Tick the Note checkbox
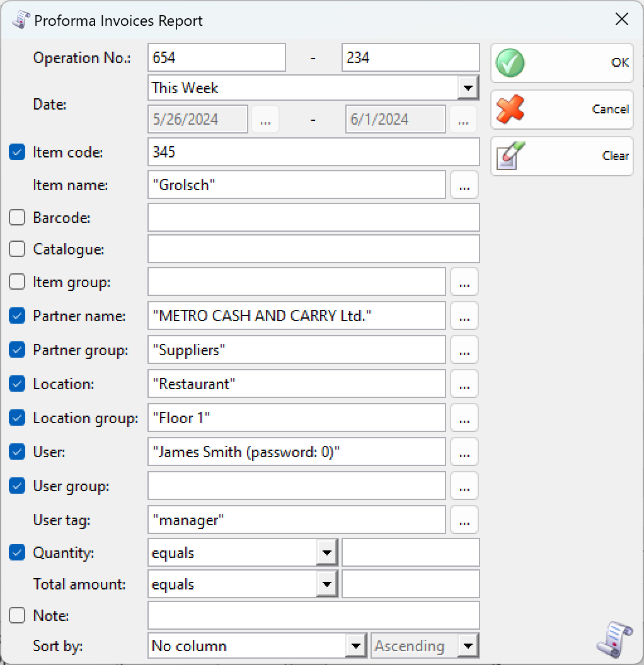This screenshot has width=644, height=665. coord(17,615)
